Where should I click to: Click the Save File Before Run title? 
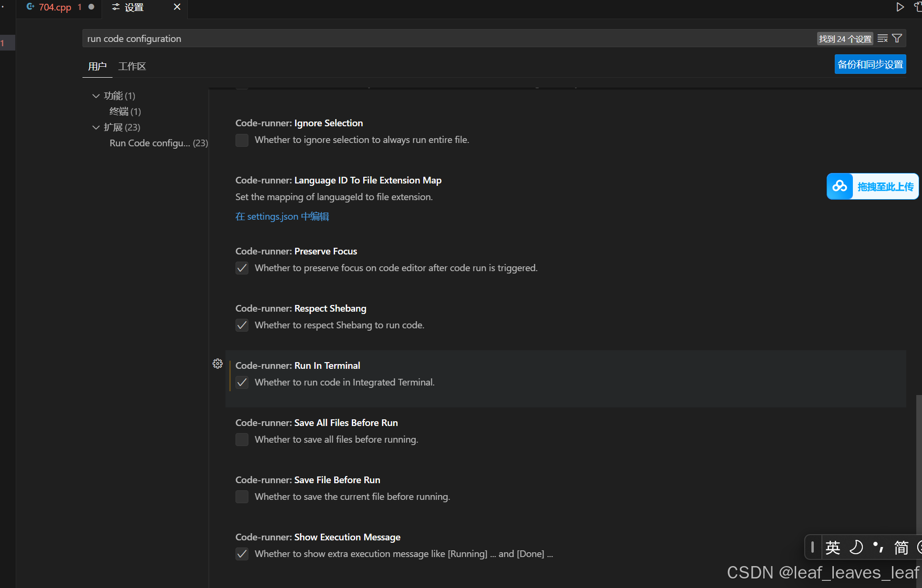tap(337, 480)
